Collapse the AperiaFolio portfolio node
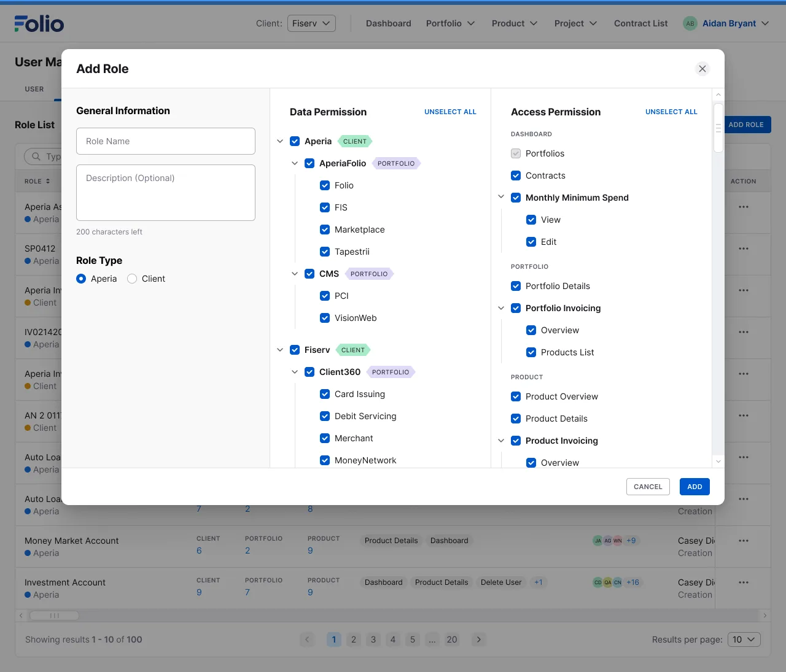Image resolution: width=786 pixels, height=672 pixels. (295, 163)
